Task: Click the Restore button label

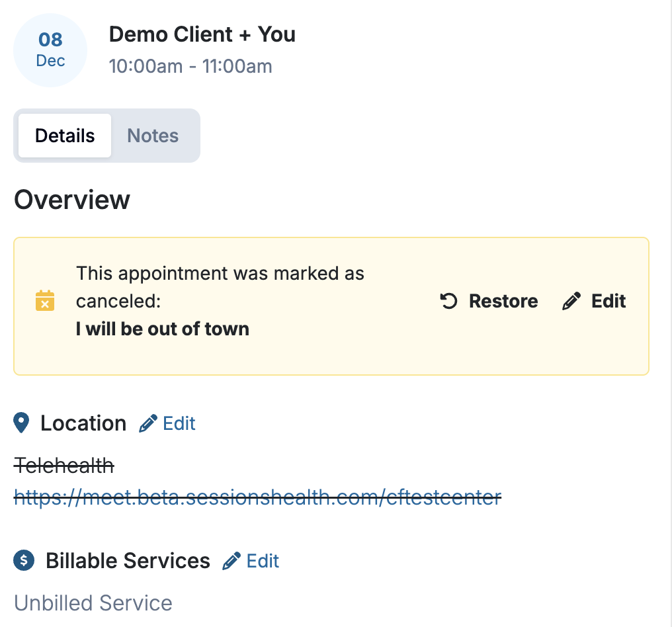Action: click(x=503, y=302)
